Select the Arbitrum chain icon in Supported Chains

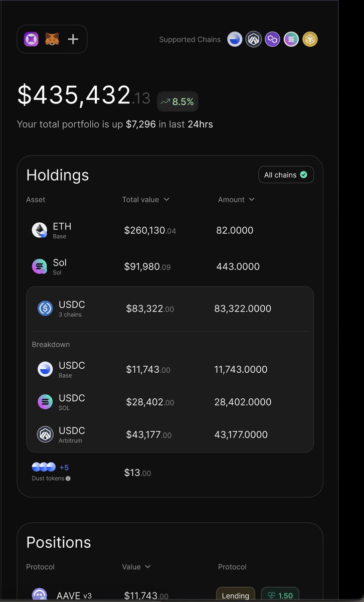[254, 39]
